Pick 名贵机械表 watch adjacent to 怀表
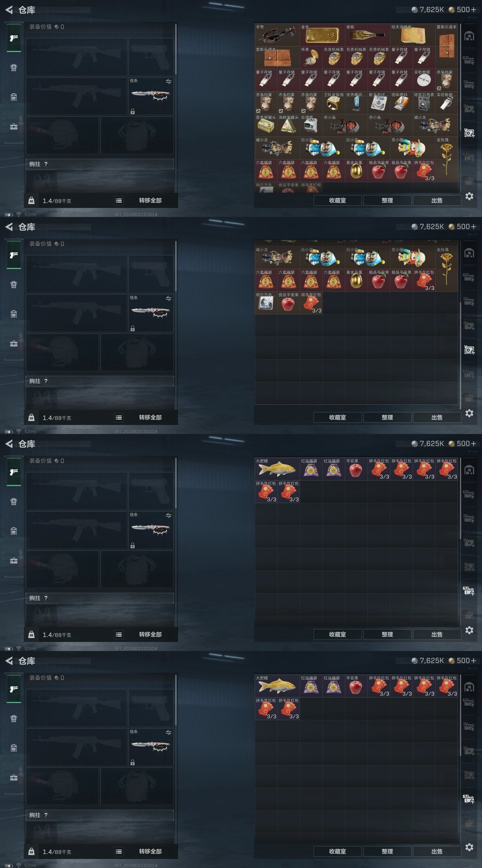This screenshot has height=868, width=482. pos(334,58)
